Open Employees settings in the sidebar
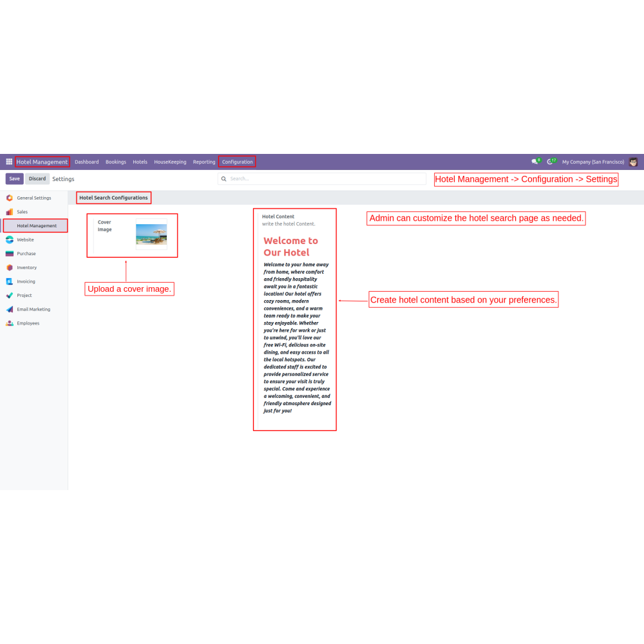 [x=28, y=323]
